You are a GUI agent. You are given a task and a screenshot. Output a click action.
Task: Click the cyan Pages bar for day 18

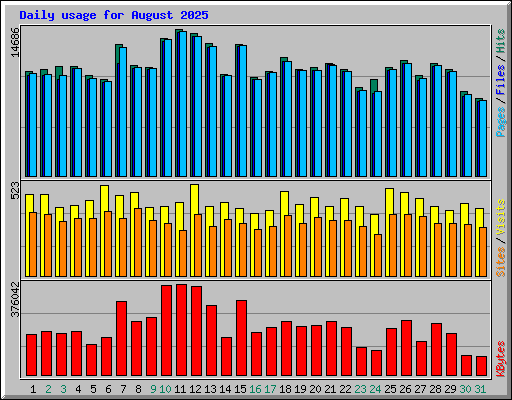pyautogui.click(x=288, y=119)
